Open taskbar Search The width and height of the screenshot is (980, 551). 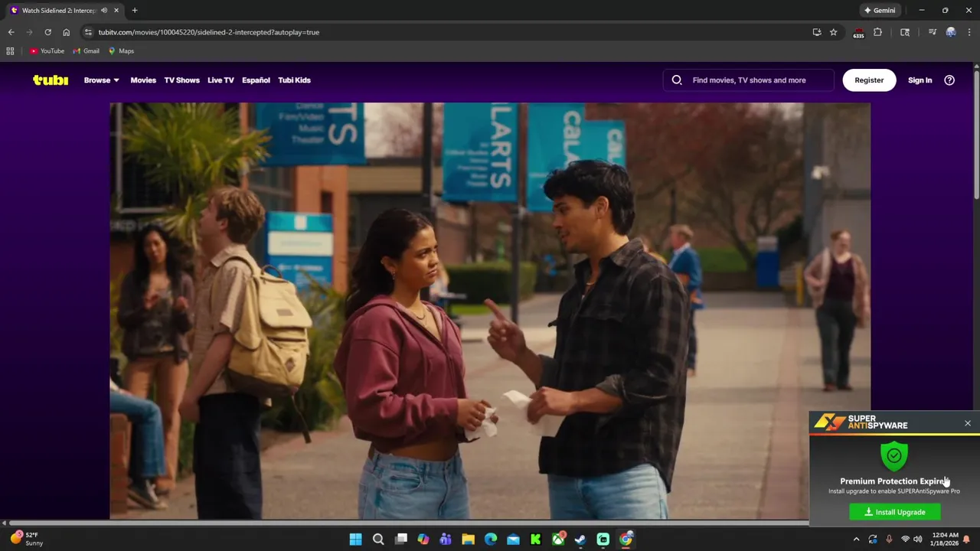click(378, 540)
